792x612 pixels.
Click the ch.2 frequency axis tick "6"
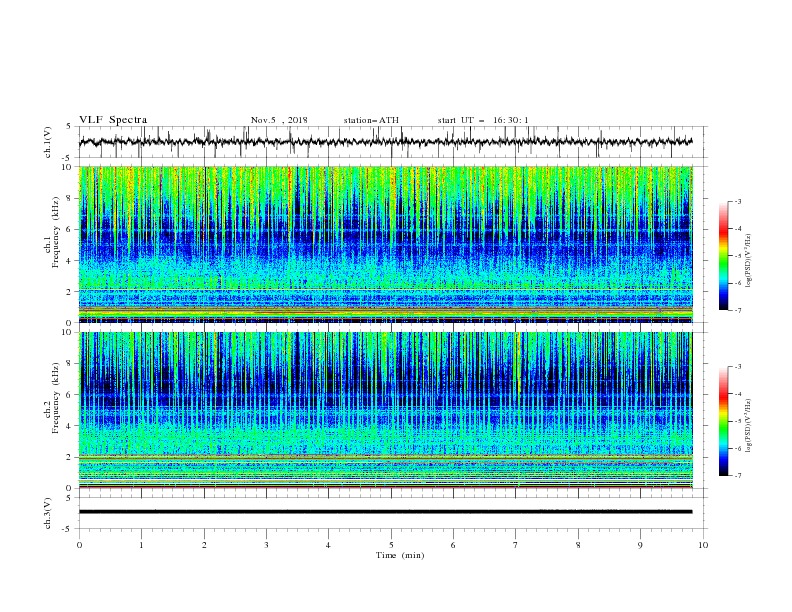pos(71,395)
